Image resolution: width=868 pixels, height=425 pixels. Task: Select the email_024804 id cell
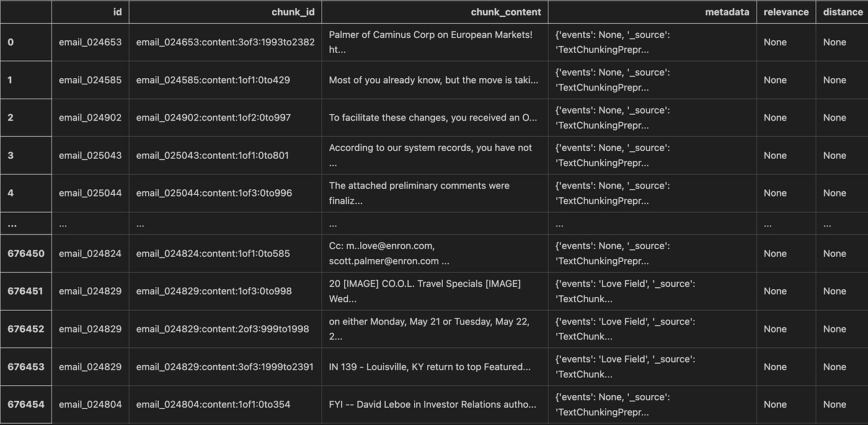pos(91,405)
